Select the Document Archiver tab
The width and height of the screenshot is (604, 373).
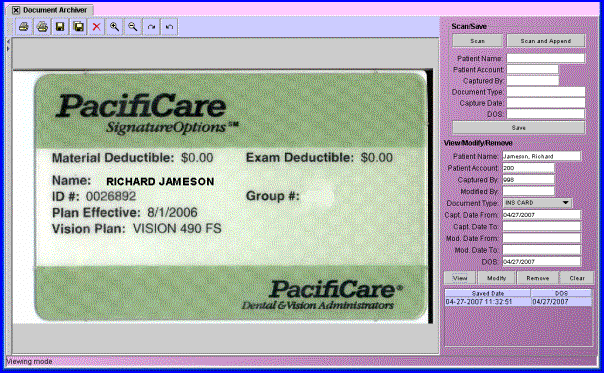pos(49,10)
